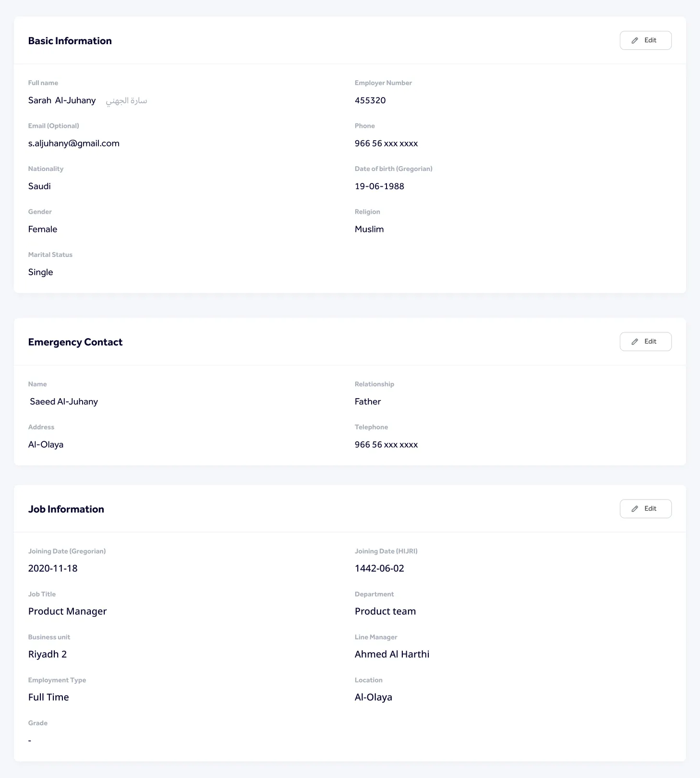Click the Department value Product team
The height and width of the screenshot is (778, 700).
click(385, 611)
